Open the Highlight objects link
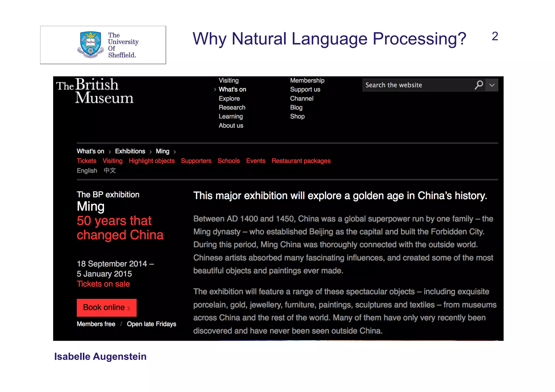The width and height of the screenshot is (555, 392). [x=151, y=161]
